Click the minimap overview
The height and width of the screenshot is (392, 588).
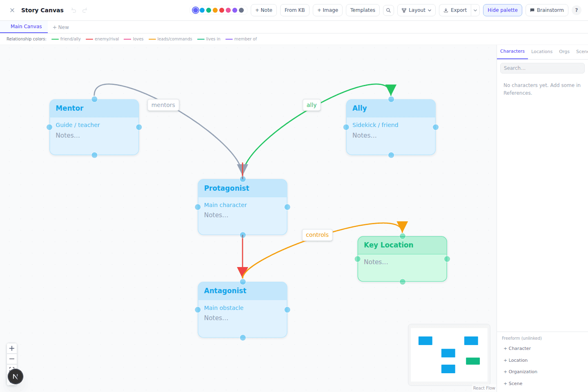(449, 355)
